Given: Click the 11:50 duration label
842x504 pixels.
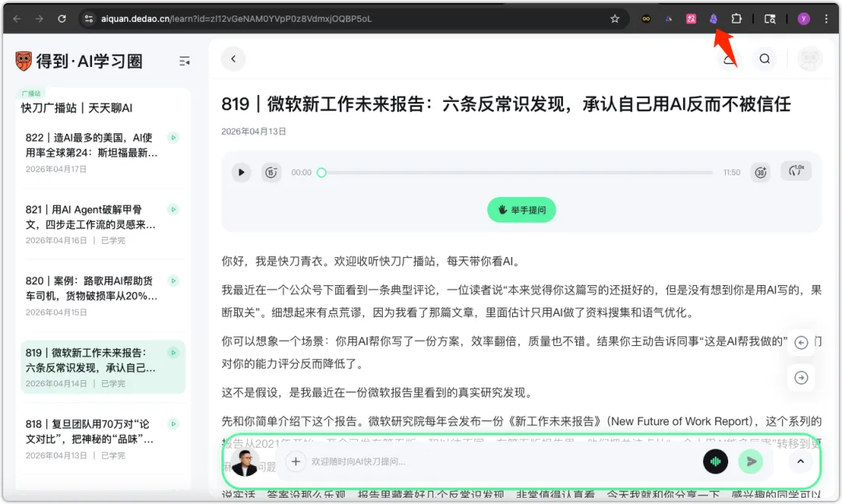Looking at the screenshot, I should point(731,172).
